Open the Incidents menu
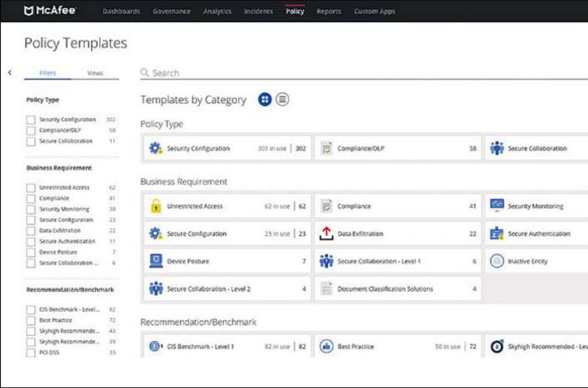The height and width of the screenshot is (388, 588). click(x=258, y=12)
